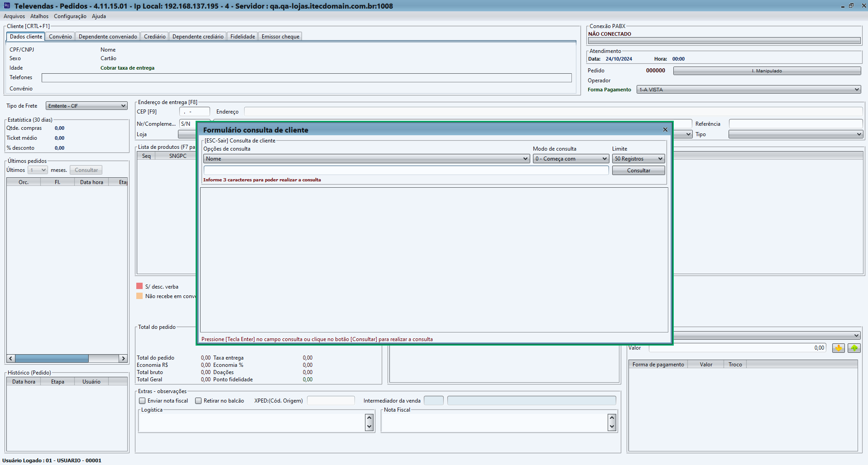Viewport: 868px width, 465px height.
Task: Close the Formulário consulta de cliente dialog
Action: 665,130
